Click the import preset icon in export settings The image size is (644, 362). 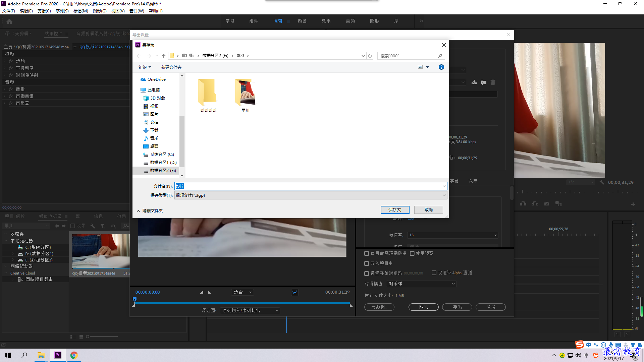tap(484, 82)
